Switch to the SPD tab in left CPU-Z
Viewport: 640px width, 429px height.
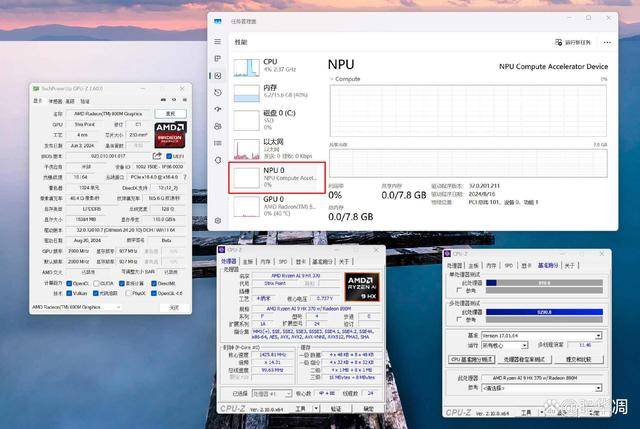click(283, 262)
